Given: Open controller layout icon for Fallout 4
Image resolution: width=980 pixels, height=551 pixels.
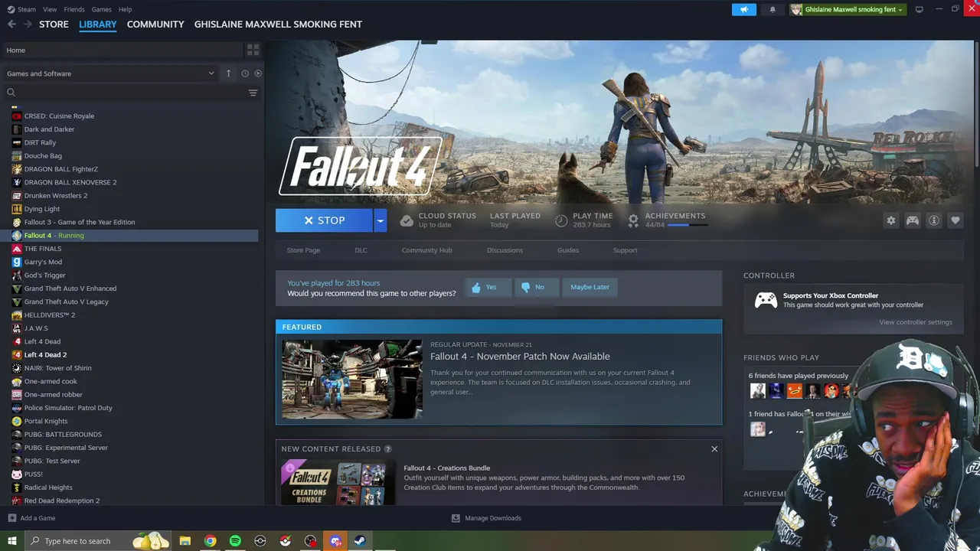Looking at the screenshot, I should pos(913,220).
